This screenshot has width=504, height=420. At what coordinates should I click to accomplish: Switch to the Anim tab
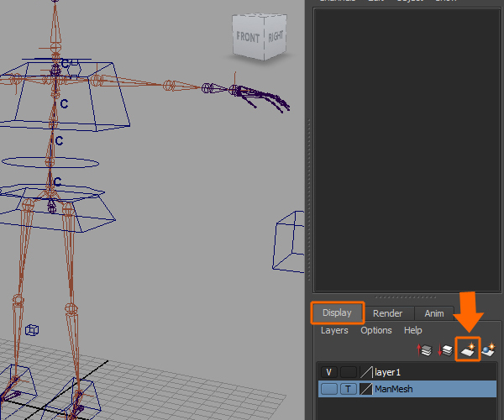coord(434,313)
